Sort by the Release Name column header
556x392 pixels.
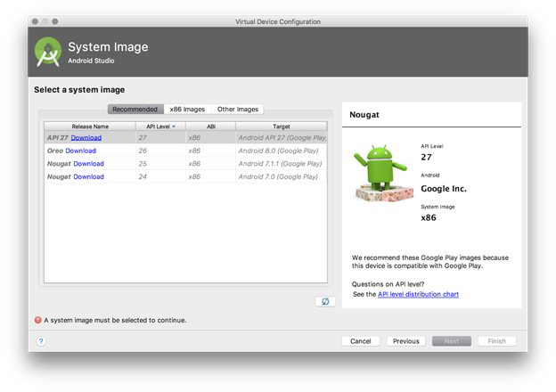tap(89, 127)
